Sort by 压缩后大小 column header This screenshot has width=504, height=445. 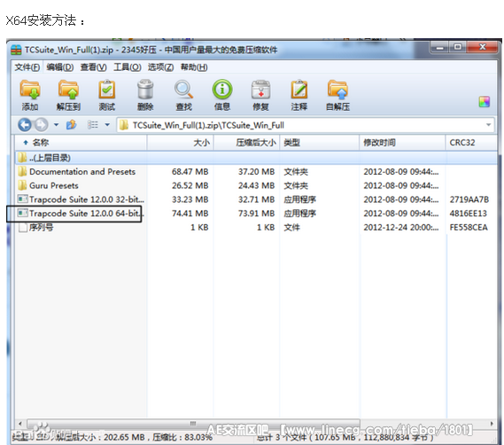pos(246,143)
